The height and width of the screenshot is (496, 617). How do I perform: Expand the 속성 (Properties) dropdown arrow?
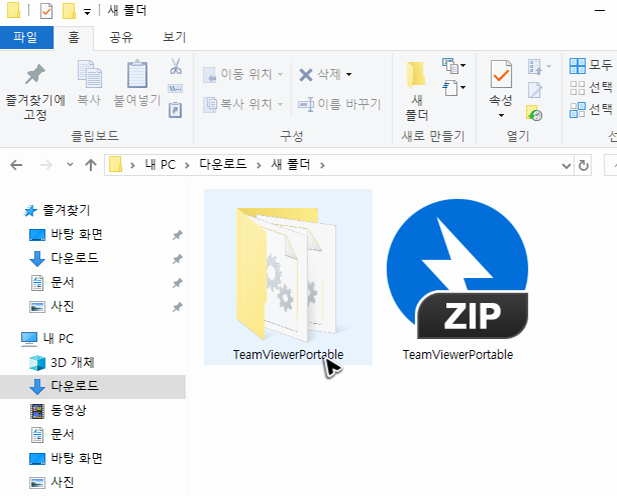coord(501,116)
